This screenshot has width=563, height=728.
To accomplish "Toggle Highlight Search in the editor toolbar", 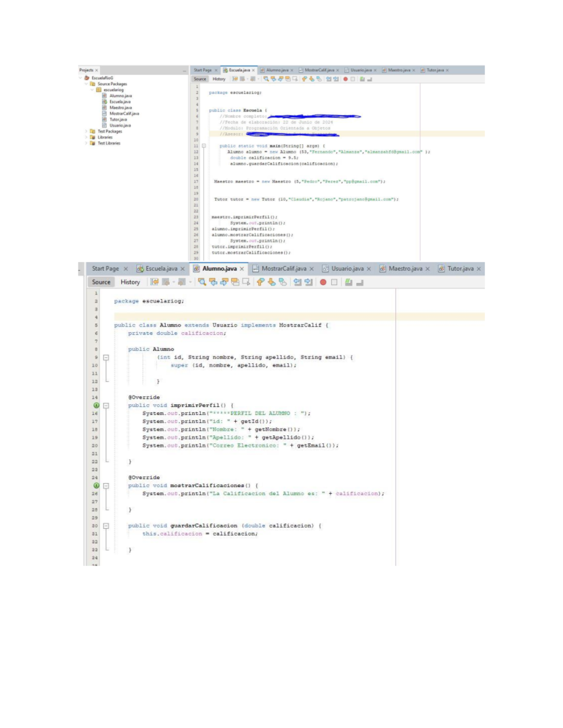I will tap(235, 282).
